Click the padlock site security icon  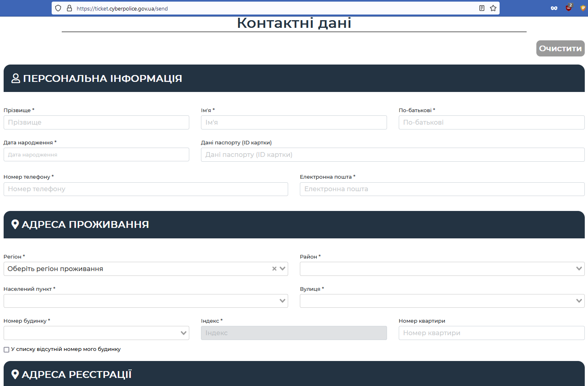point(69,8)
